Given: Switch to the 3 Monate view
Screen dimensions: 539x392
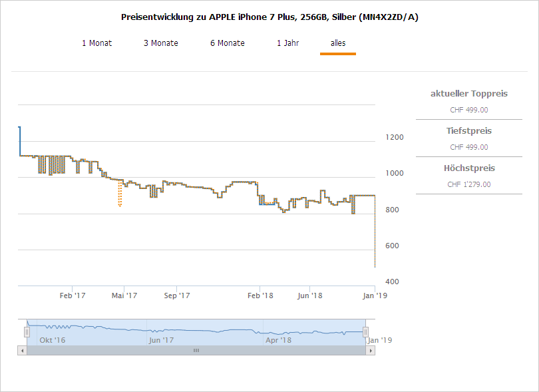Looking at the screenshot, I should point(160,43).
